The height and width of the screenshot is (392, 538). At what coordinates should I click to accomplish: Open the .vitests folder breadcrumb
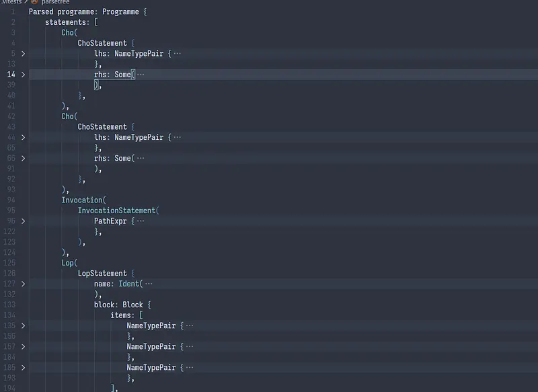(x=11, y=2)
